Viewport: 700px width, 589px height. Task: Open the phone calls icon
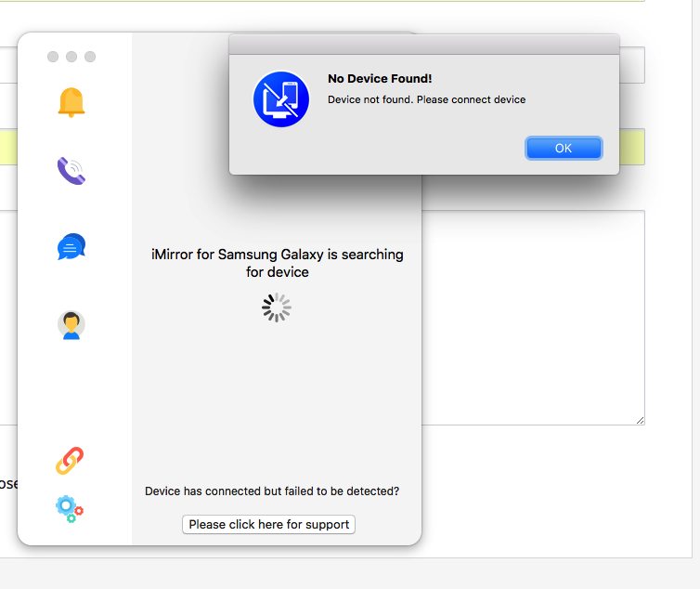[71, 171]
